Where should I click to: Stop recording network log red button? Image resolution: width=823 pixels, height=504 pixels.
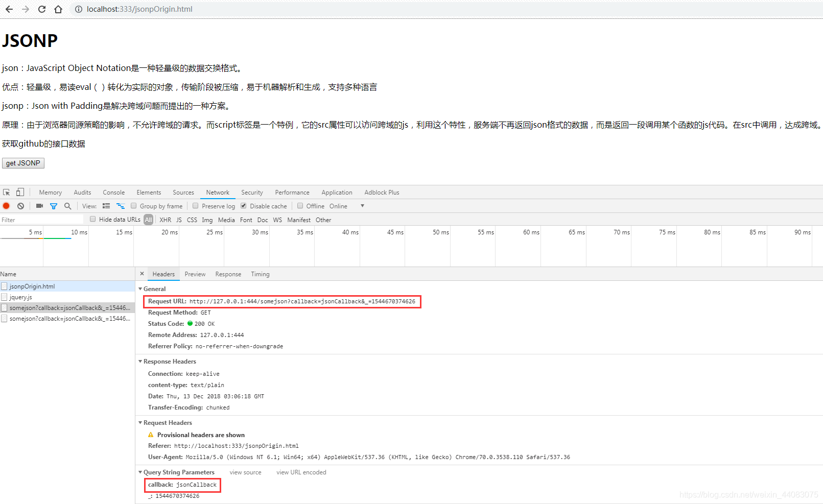coord(6,206)
